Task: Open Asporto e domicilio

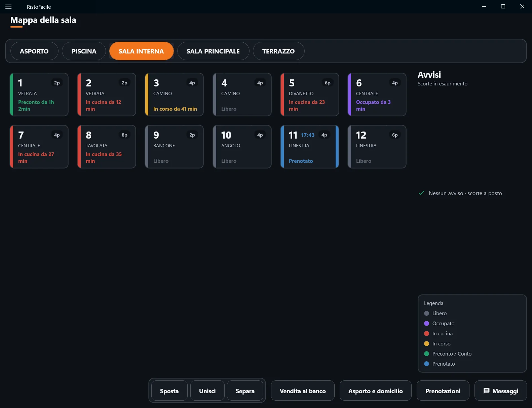Action: coord(375,391)
